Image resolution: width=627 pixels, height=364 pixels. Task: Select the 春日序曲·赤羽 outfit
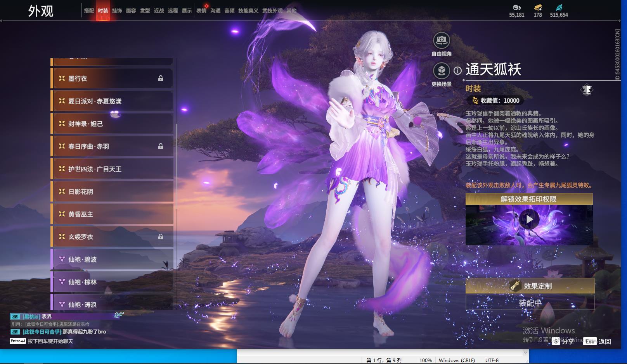pos(112,146)
